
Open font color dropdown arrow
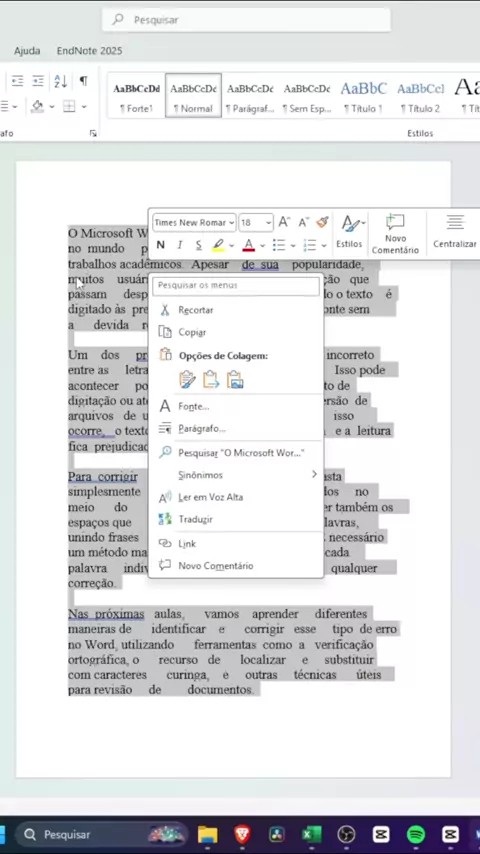pos(262,246)
